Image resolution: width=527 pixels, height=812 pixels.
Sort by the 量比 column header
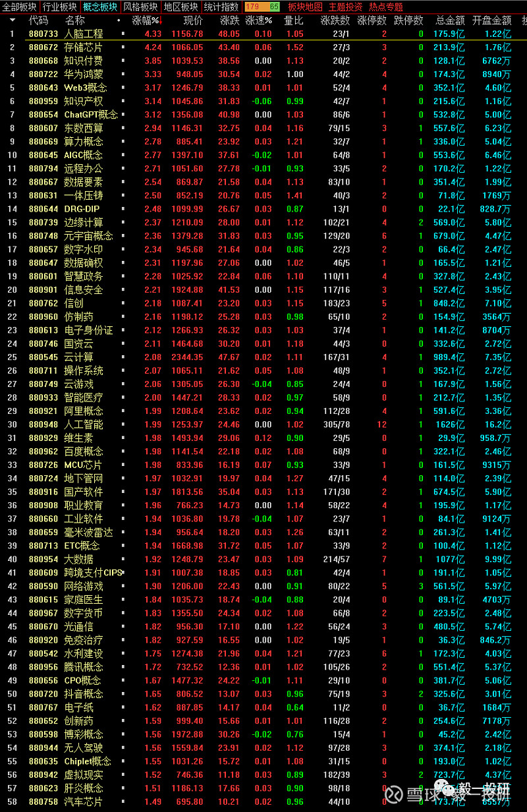pyautogui.click(x=293, y=20)
